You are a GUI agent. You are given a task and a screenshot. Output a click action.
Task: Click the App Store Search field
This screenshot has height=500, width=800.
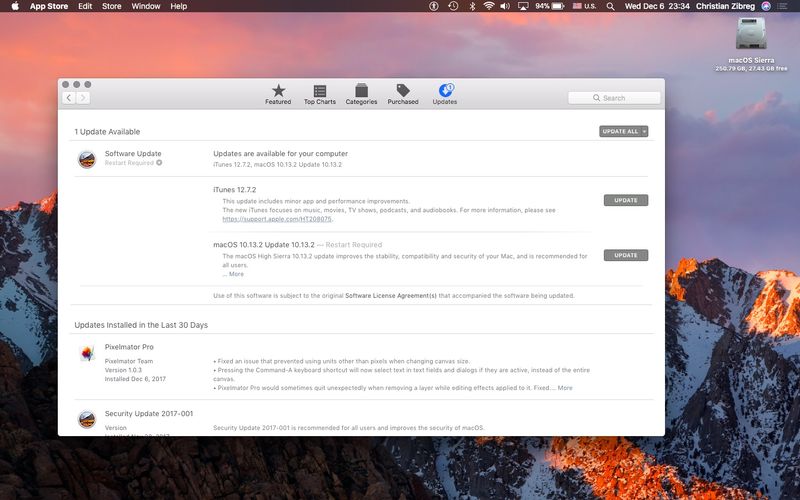[614, 98]
